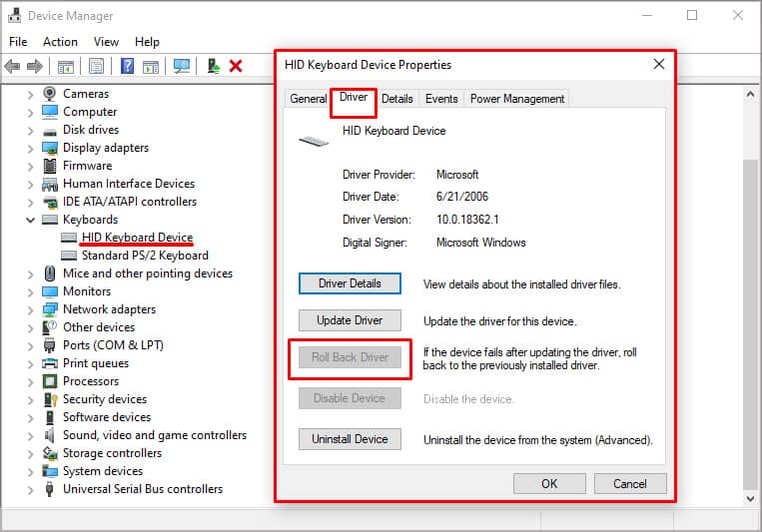Viewport: 762px width, 532px height.
Task: Click the vertical scrollbar thumb
Action: 750,324
